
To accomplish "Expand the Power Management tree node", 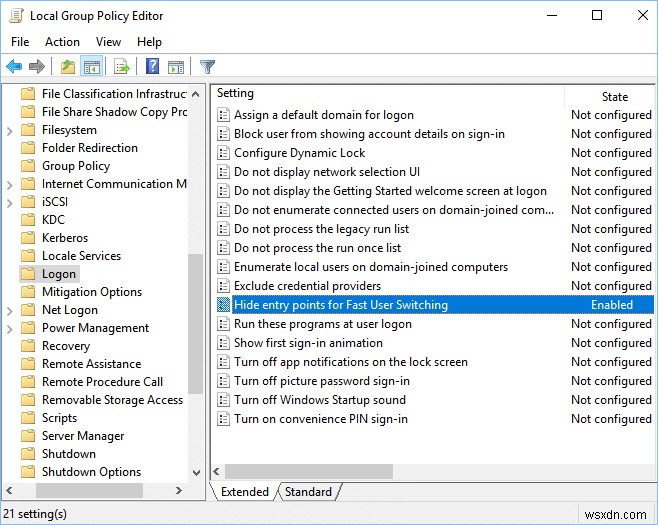I will pos(9,328).
